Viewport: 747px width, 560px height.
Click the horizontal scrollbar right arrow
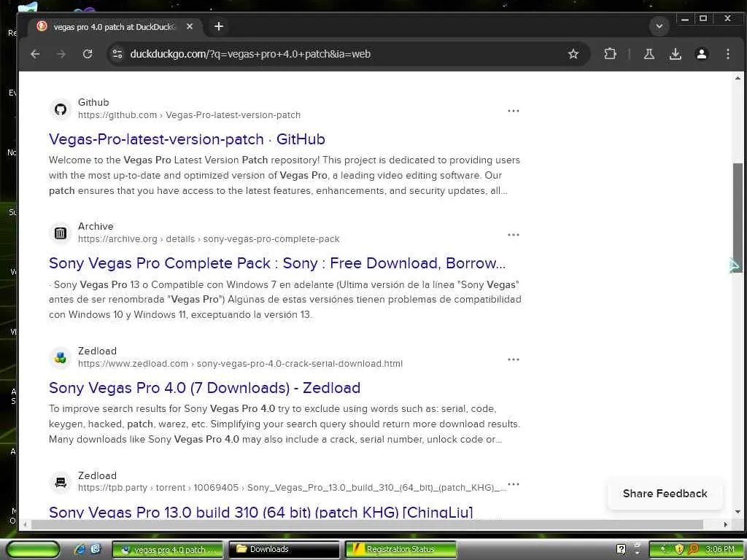(x=726, y=524)
